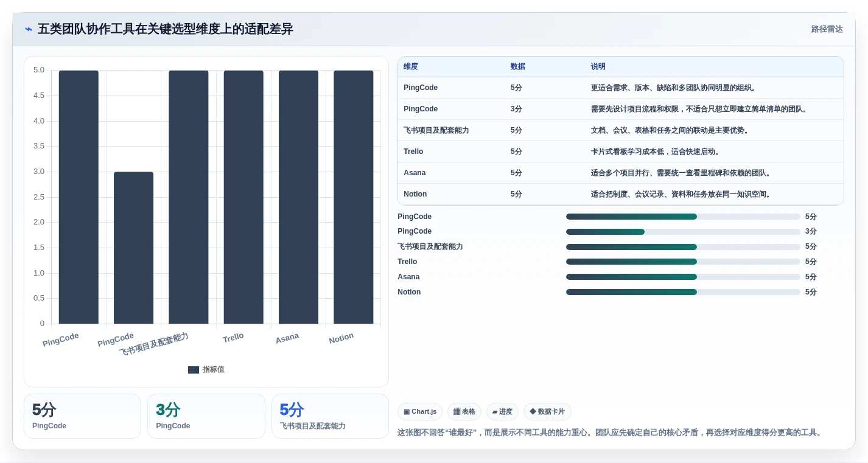Click 适合多个项目并行 description for Asana
Viewport: 868px width, 463px height.
[x=683, y=173]
